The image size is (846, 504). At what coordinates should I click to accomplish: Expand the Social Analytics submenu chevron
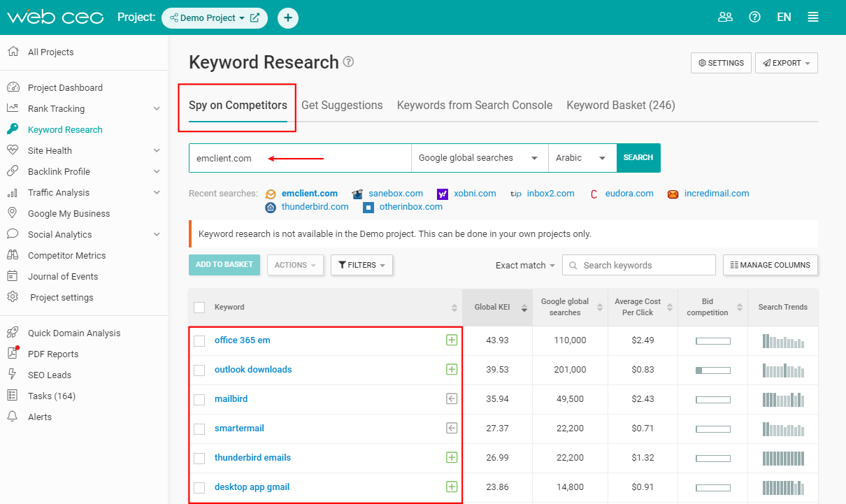click(157, 234)
